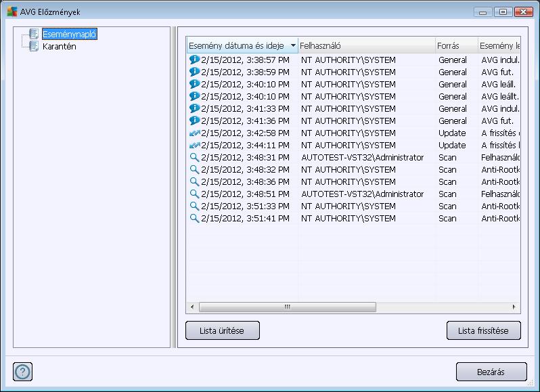This screenshot has width=540, height=392.
Task: Click the Update source cell at 3:42:58 PM
Action: tap(452, 133)
